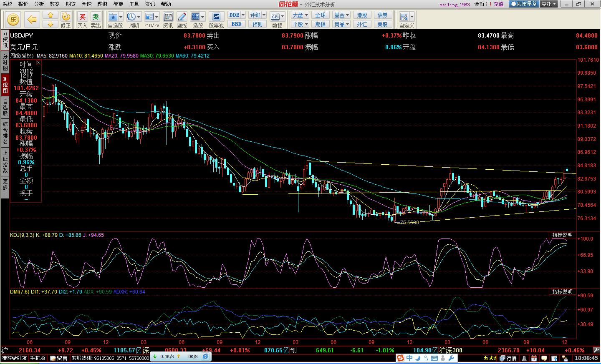601x364 pixels.
Task: Click the round gold 乐 icon
Action: point(13,19)
